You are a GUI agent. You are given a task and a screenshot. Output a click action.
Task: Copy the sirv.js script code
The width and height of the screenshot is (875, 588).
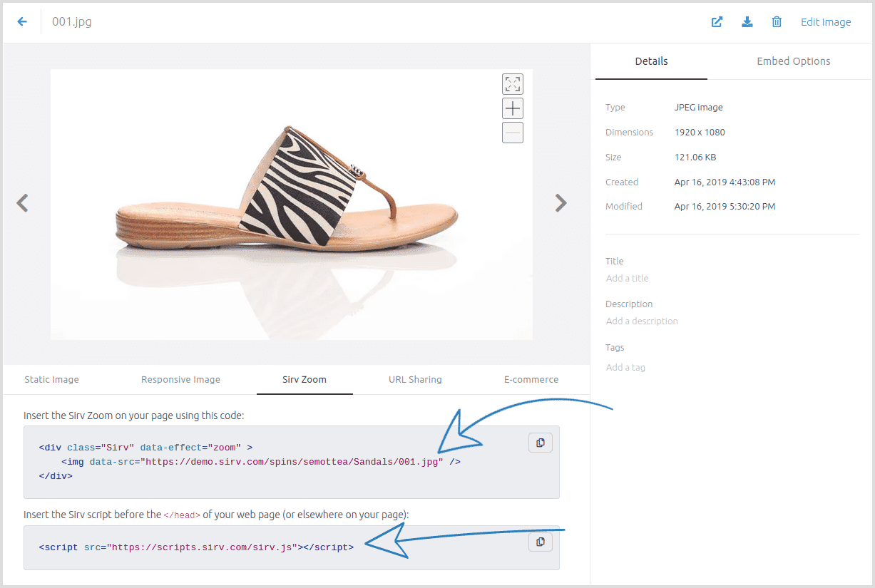[x=540, y=542]
